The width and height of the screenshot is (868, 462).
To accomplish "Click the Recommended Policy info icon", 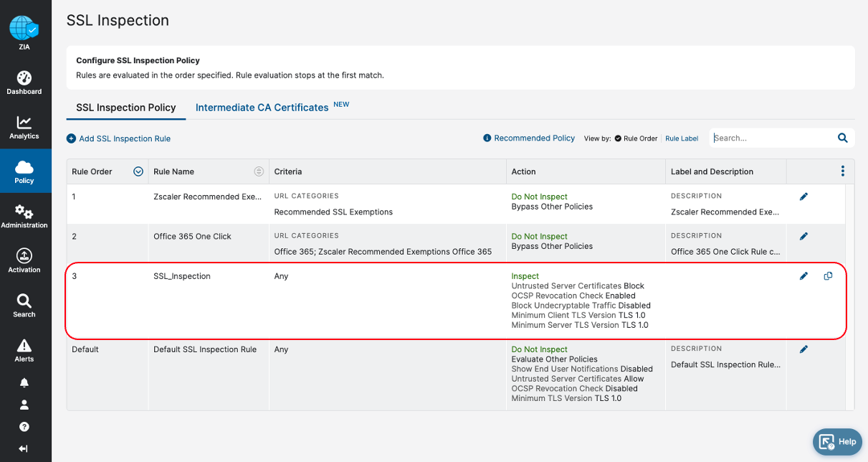I will pos(487,138).
